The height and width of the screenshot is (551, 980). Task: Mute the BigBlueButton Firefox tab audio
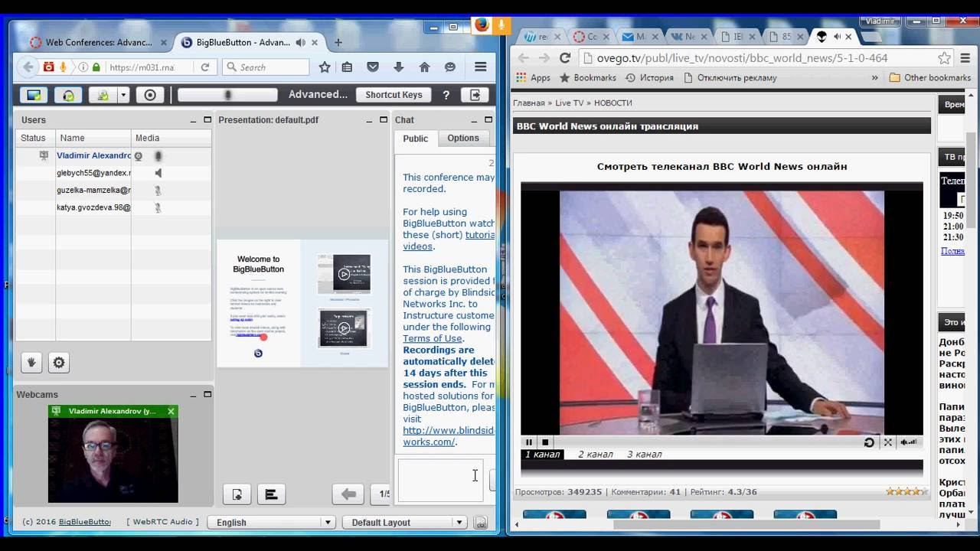click(x=301, y=43)
